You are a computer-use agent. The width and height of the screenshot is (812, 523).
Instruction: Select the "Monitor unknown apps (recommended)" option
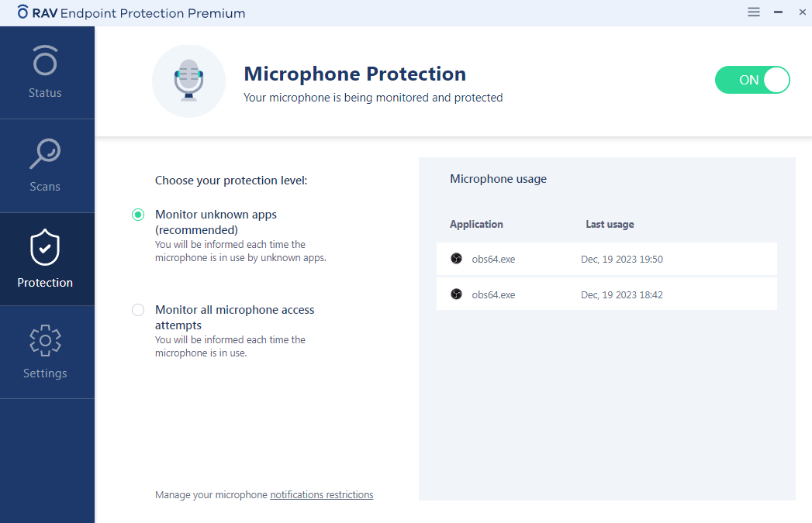tap(137, 215)
